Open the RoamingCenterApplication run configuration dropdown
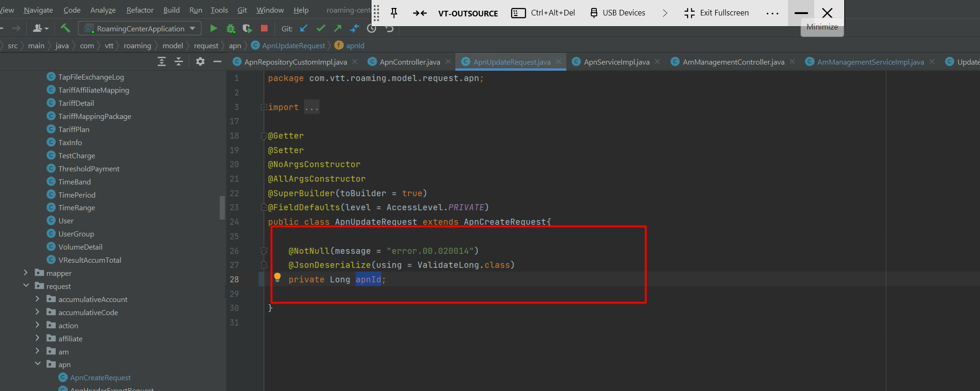 [x=140, y=29]
